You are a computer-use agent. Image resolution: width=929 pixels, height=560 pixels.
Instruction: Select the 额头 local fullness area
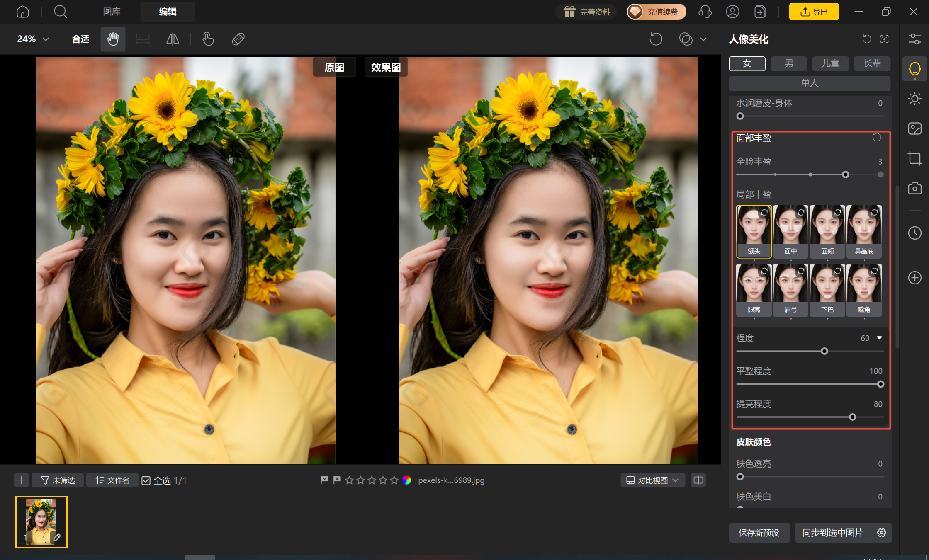[x=754, y=231]
